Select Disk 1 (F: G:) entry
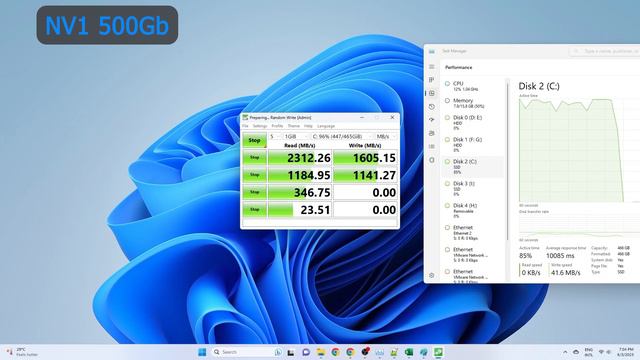Screen dimensions: 640x360 (473, 144)
